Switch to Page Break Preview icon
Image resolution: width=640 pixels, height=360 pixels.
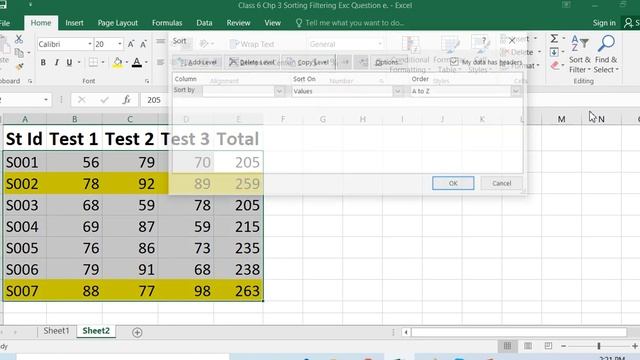point(548,346)
